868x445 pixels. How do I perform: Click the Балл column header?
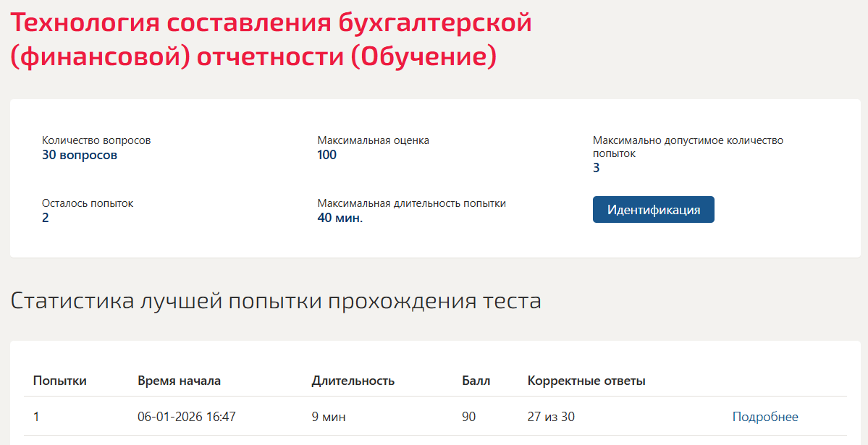click(476, 381)
